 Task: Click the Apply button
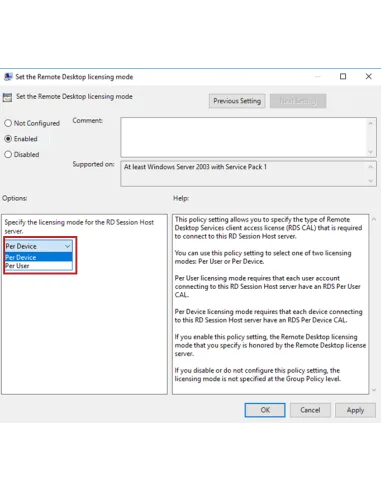point(355,410)
